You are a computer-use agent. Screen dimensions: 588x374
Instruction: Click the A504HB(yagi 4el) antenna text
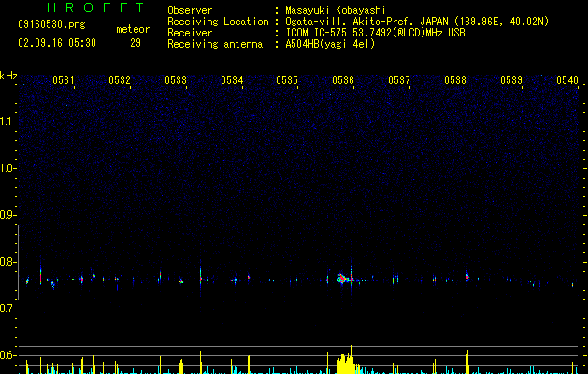pyautogui.click(x=330, y=44)
